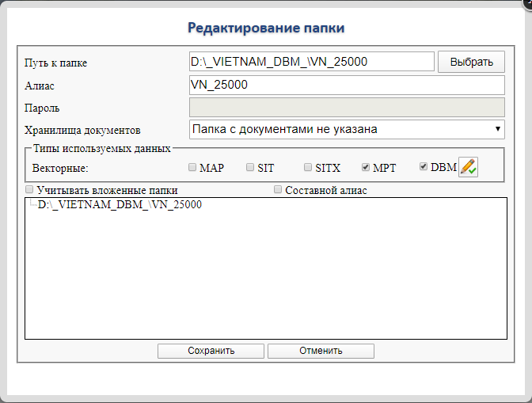Click the 'Сохранить' button
Screen dimensions: 532x403
tap(211, 351)
